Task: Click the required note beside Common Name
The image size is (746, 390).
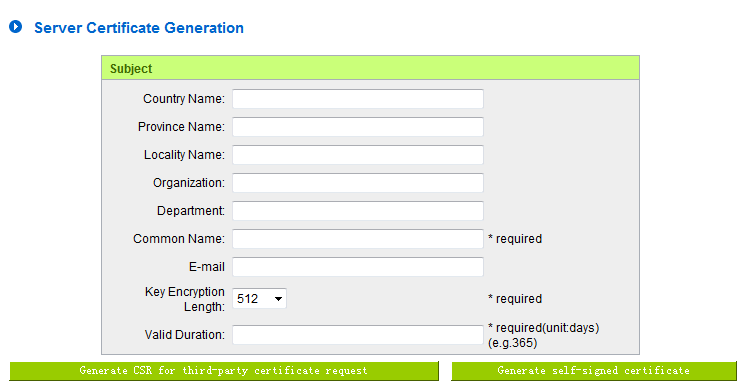Action: point(515,239)
